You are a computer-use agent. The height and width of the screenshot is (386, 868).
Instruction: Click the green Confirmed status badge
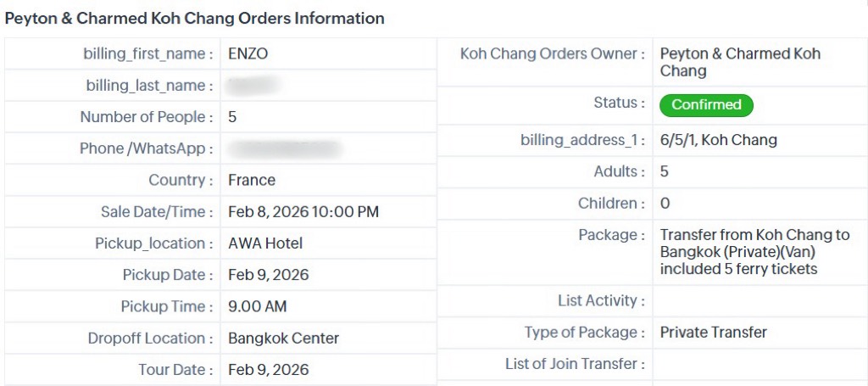click(x=706, y=105)
